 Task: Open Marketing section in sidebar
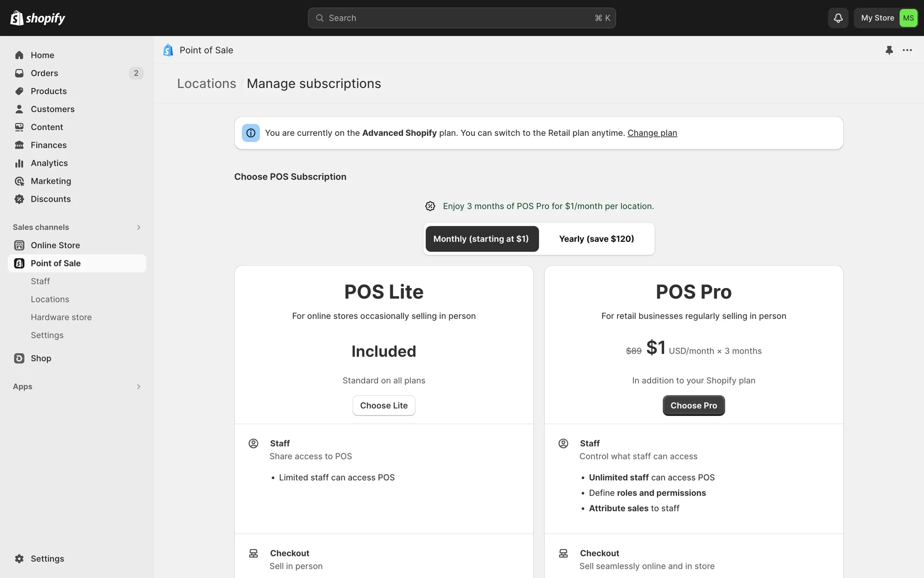(x=51, y=181)
